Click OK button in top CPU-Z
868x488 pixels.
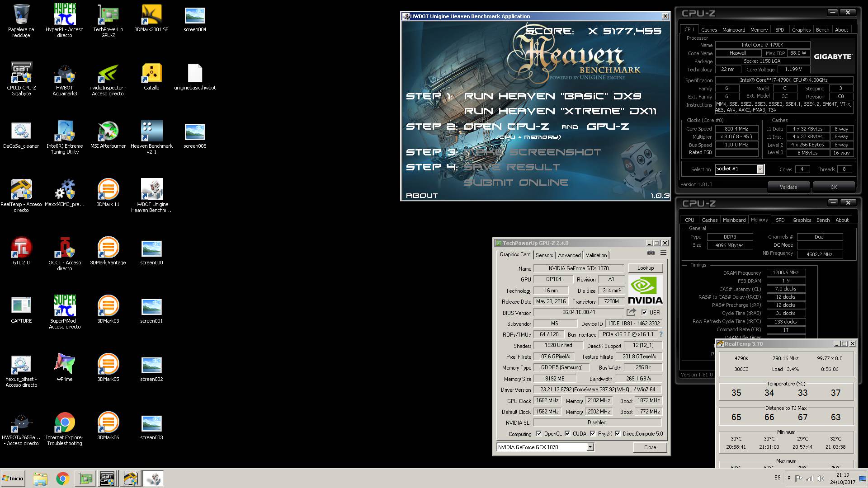pyautogui.click(x=834, y=187)
